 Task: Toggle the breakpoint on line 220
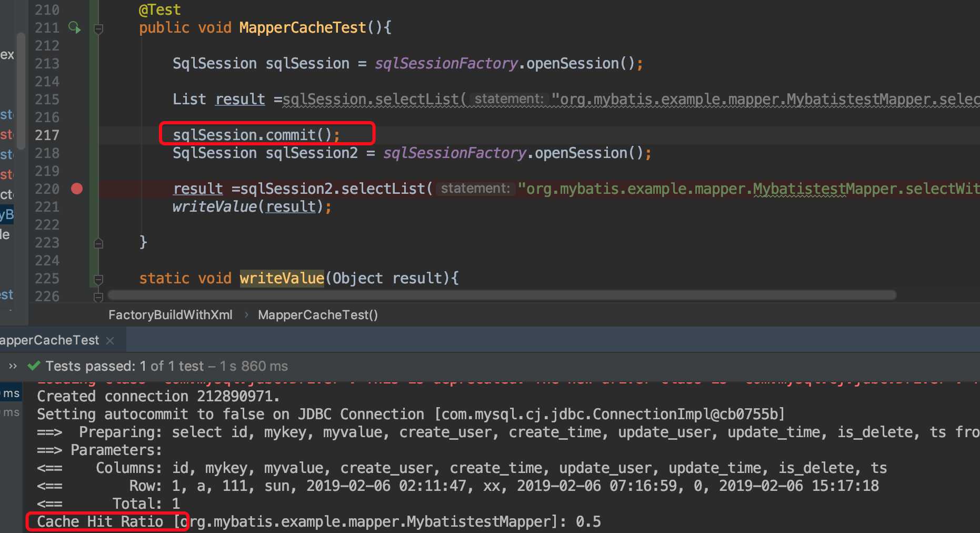[x=77, y=189]
